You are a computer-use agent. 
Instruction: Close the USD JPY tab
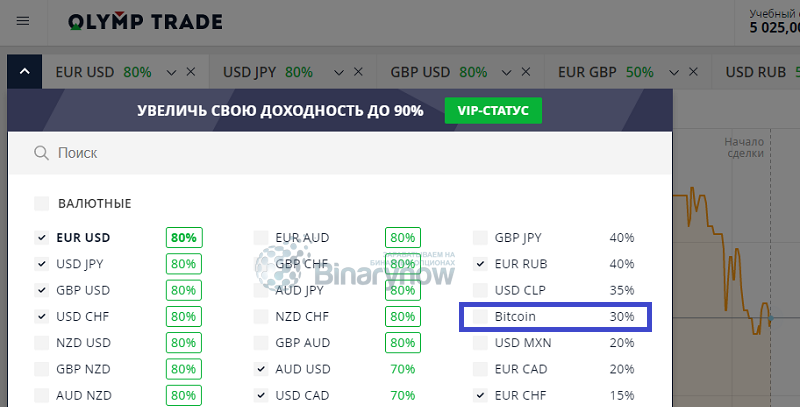click(x=358, y=72)
